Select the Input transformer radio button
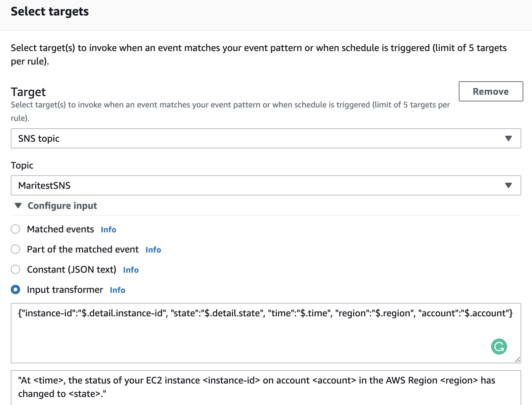 15,289
